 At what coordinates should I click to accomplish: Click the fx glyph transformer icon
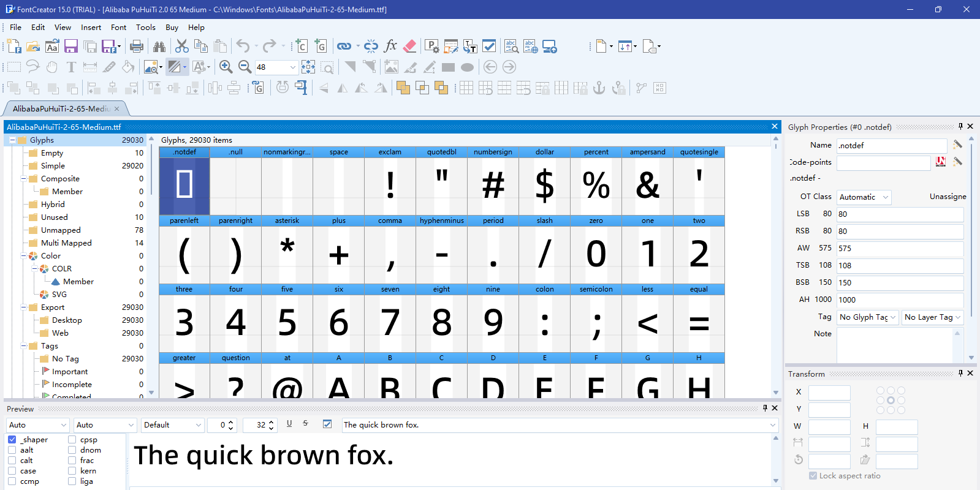pyautogui.click(x=390, y=47)
